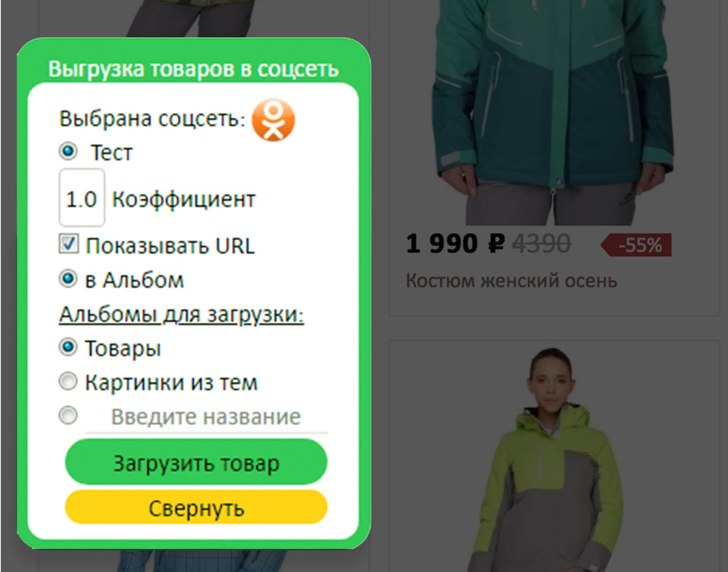Screen dimensions: 728x572
Task: Choose the Товары album radio button
Action: [68, 347]
